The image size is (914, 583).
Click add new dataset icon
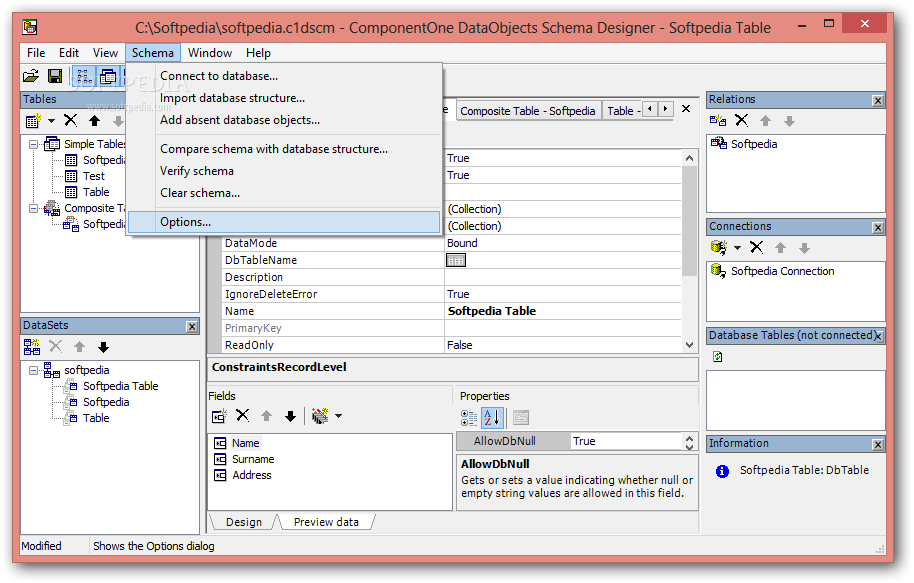(32, 347)
